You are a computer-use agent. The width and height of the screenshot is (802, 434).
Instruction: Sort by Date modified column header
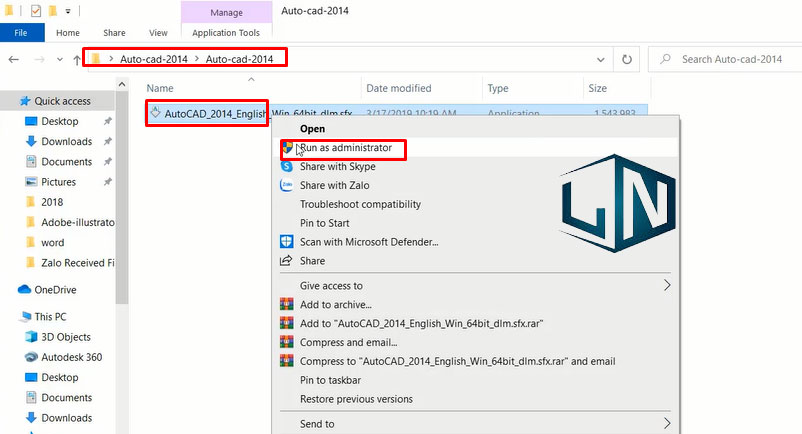coord(398,88)
